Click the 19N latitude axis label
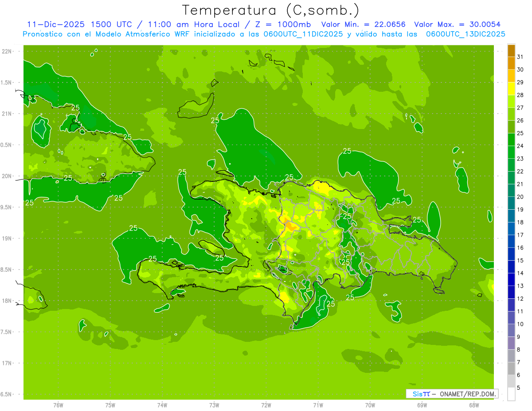Screen dimensions: 532x411 (7, 239)
